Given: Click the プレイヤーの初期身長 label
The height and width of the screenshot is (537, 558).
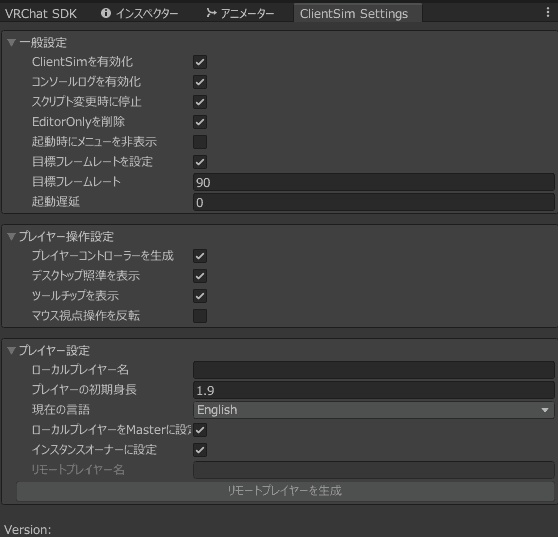Looking at the screenshot, I should point(84,390).
